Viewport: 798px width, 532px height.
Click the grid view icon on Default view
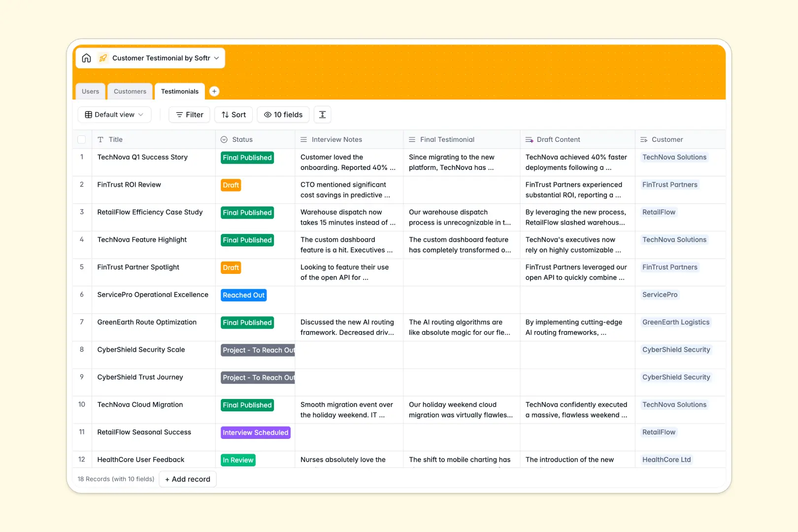88,114
